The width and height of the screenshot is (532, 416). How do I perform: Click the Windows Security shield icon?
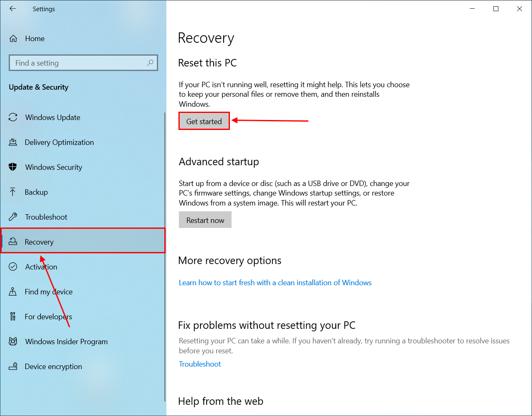point(13,167)
